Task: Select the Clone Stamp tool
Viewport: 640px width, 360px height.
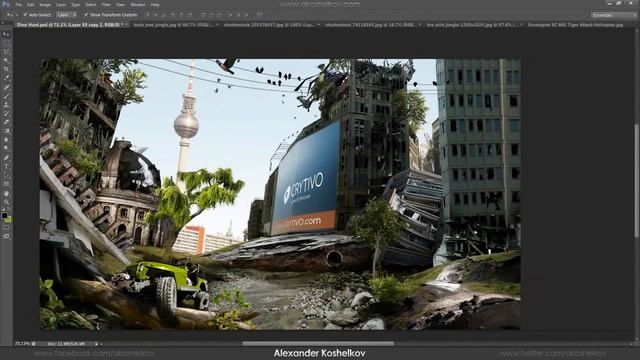Action: [6, 105]
